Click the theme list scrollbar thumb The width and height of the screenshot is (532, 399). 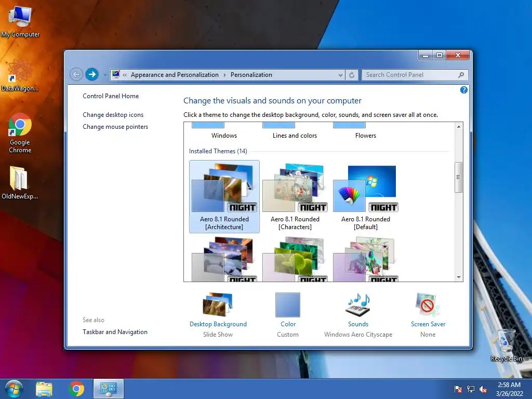pyautogui.click(x=458, y=177)
